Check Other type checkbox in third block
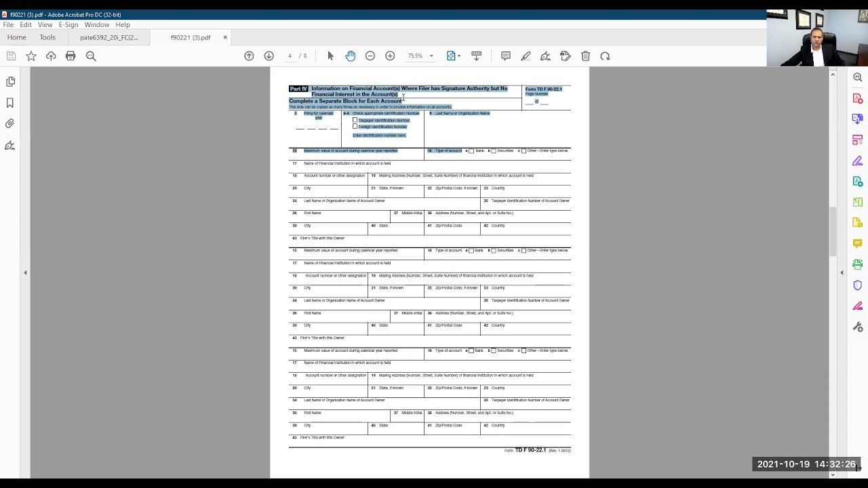 pos(524,350)
